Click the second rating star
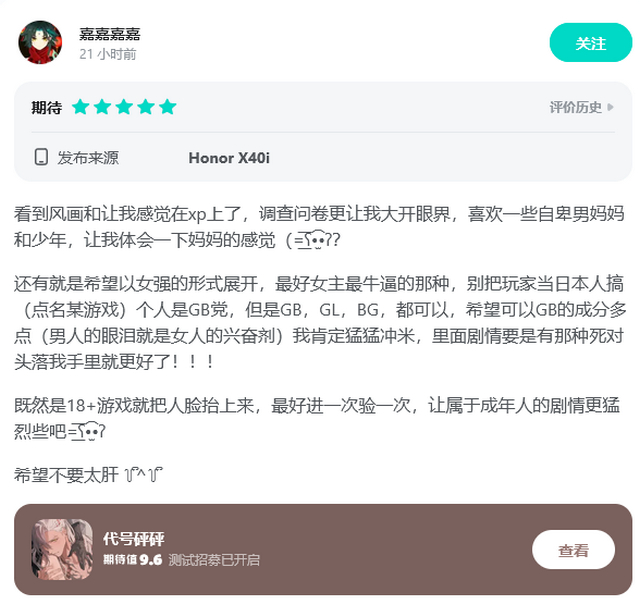640x605 pixels. [x=102, y=107]
